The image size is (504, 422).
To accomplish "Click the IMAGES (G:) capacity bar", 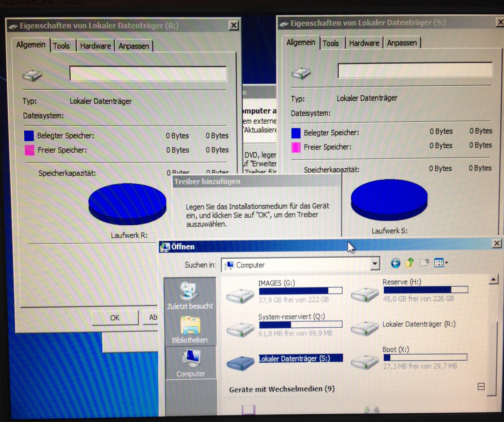I will (x=300, y=291).
